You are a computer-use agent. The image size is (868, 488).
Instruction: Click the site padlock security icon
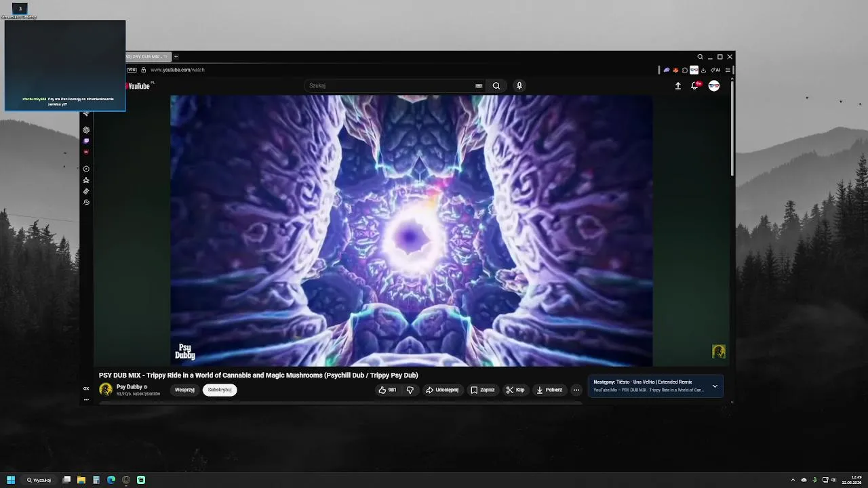(x=143, y=70)
